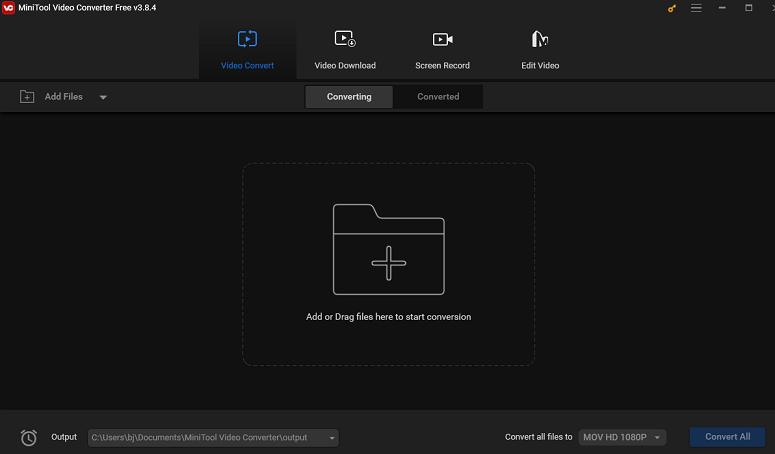Open the Video Convert tab
This screenshot has width=775, height=454.
coord(247,50)
